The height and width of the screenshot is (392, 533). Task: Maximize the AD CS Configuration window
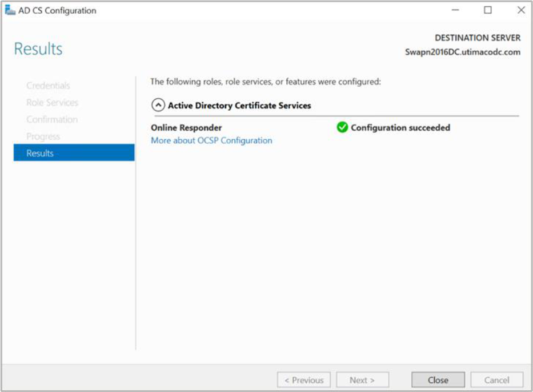pos(487,10)
